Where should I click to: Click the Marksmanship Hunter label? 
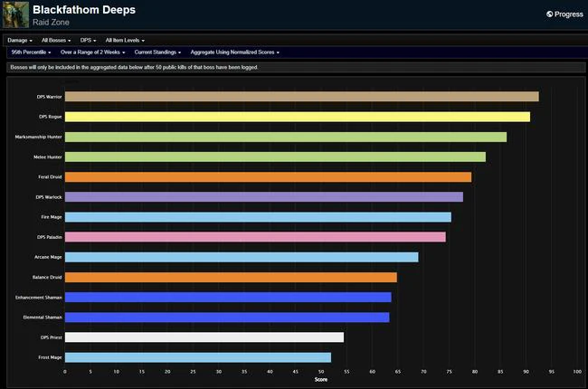[38, 137]
